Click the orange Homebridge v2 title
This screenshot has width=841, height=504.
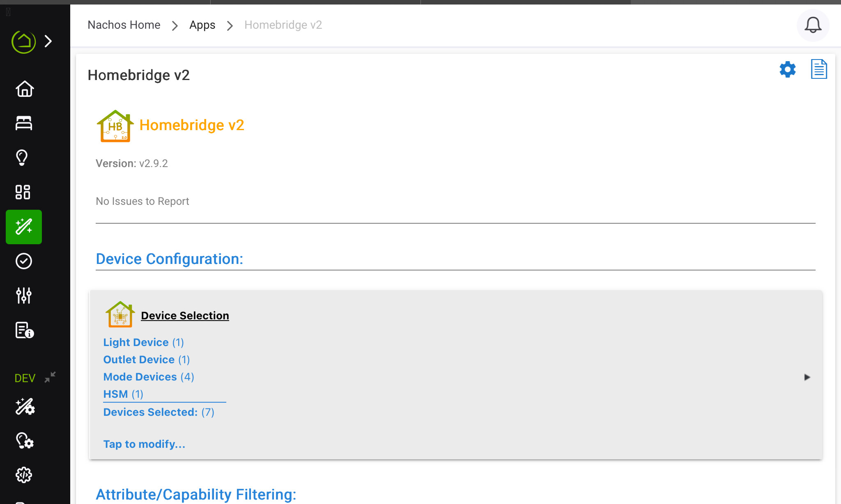pyautogui.click(x=192, y=125)
